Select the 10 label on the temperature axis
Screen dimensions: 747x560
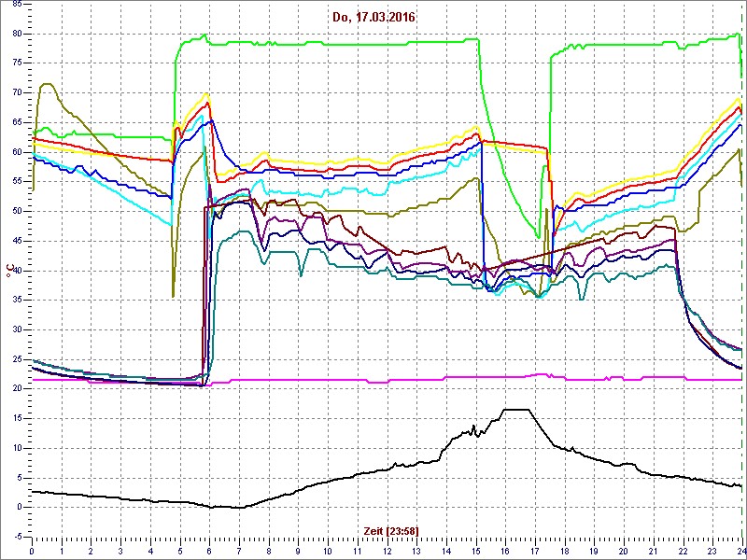tap(16, 448)
